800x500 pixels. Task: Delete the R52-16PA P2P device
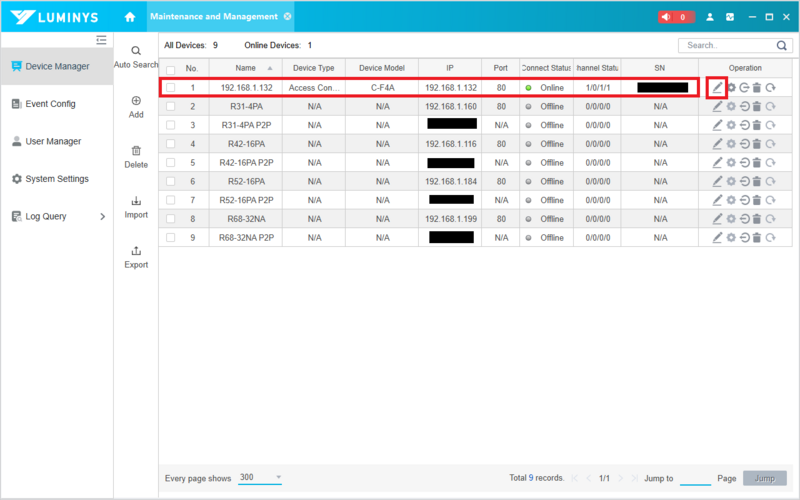point(757,200)
